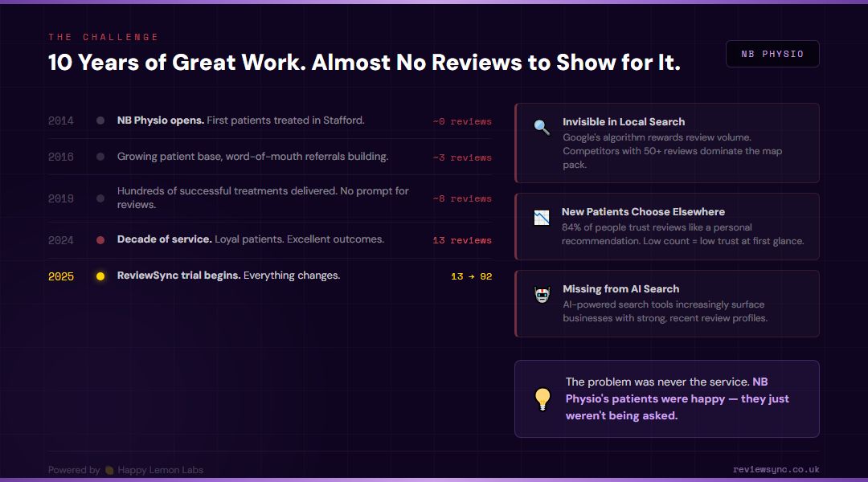The height and width of the screenshot is (482, 868).
Task: Click the robot icon beside Missing from AI Search
Action: tap(542, 295)
